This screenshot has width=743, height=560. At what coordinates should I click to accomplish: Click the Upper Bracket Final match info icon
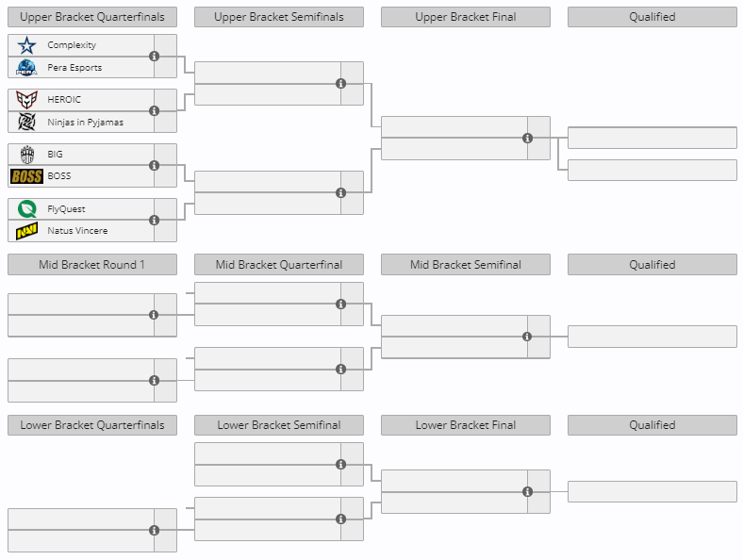(528, 139)
